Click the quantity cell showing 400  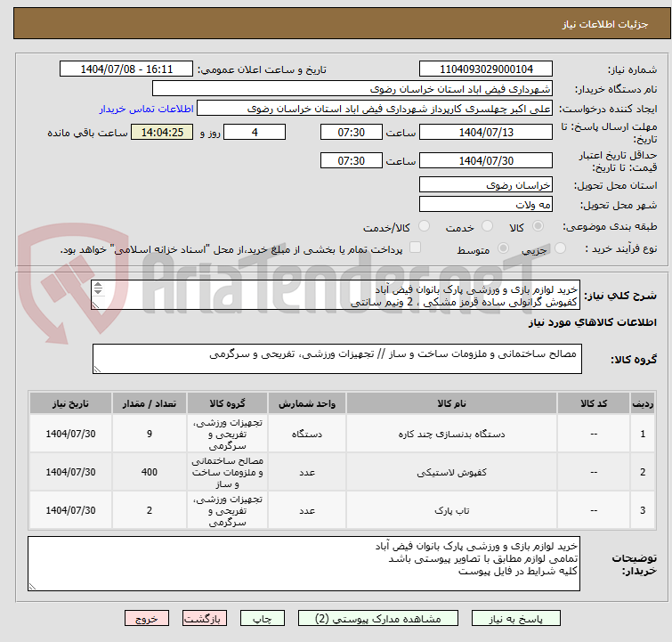(150, 472)
